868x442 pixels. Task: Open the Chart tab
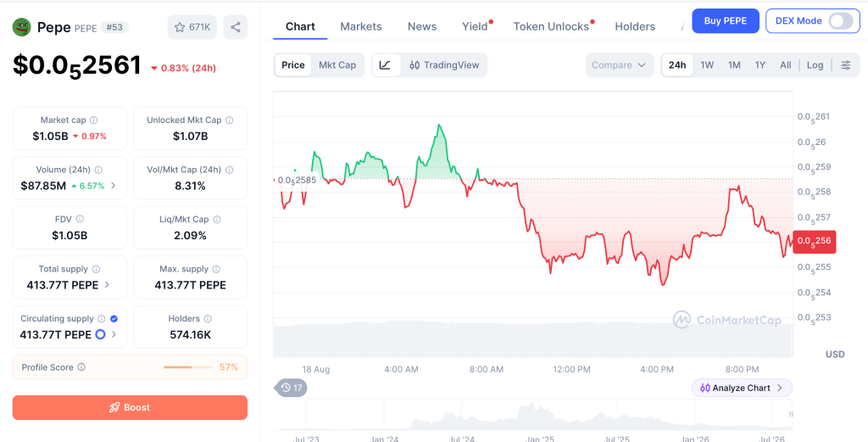[x=300, y=26]
